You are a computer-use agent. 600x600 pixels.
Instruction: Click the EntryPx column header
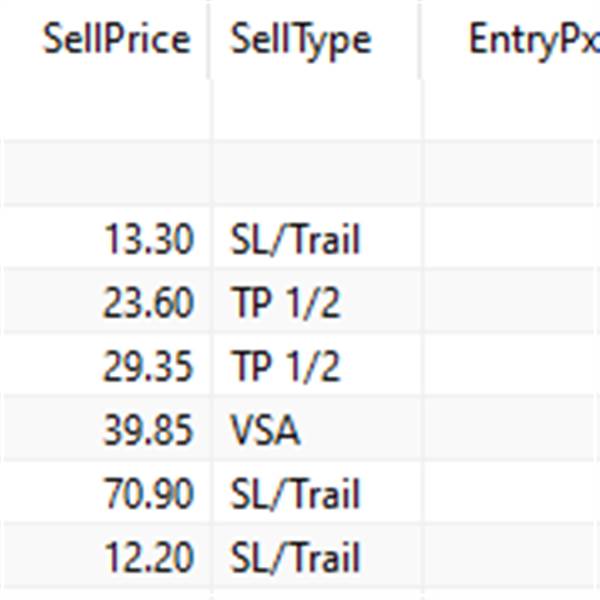click(x=532, y=40)
